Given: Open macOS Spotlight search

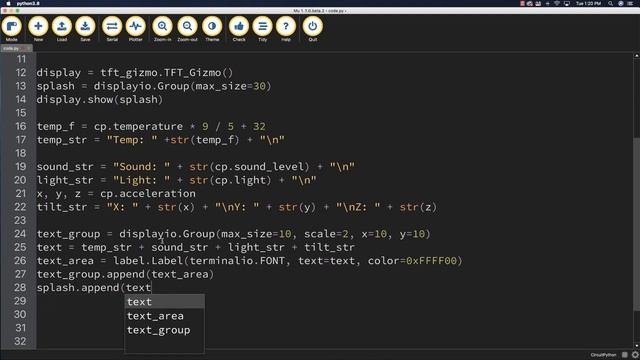Looking at the screenshot, I should [x=610, y=3].
